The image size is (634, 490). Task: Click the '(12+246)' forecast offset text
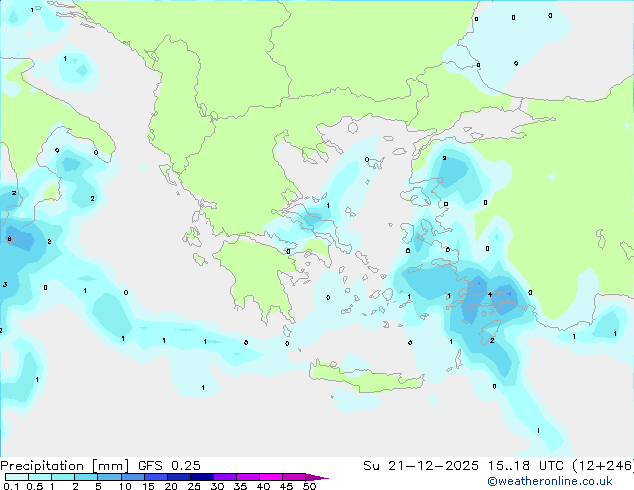[x=603, y=466]
